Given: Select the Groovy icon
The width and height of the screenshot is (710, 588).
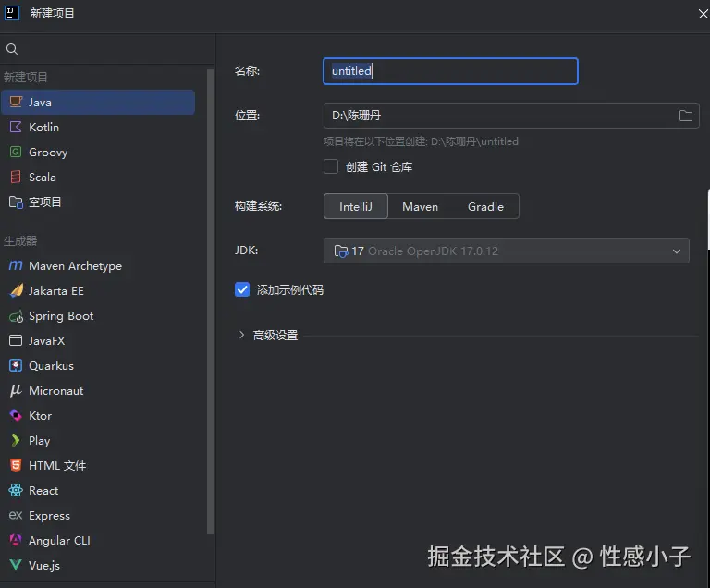Looking at the screenshot, I should coord(16,152).
